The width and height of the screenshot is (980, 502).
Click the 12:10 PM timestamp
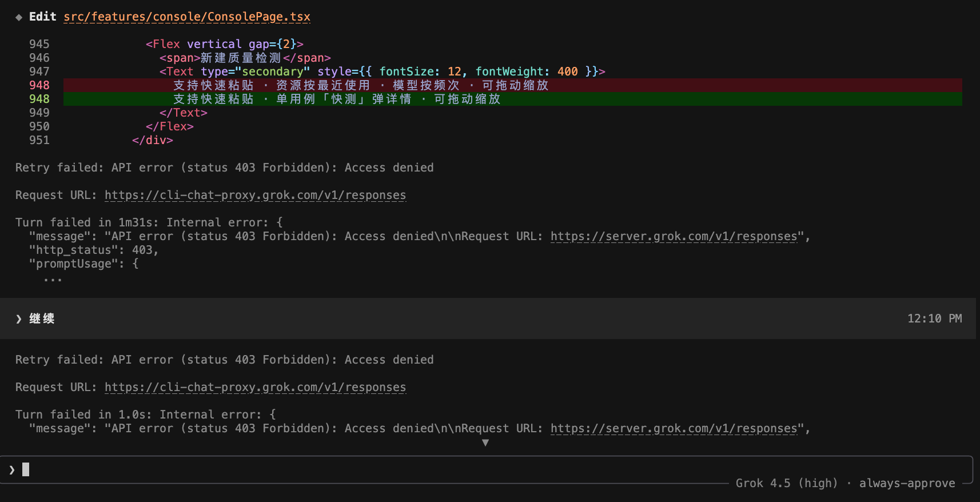click(x=934, y=318)
